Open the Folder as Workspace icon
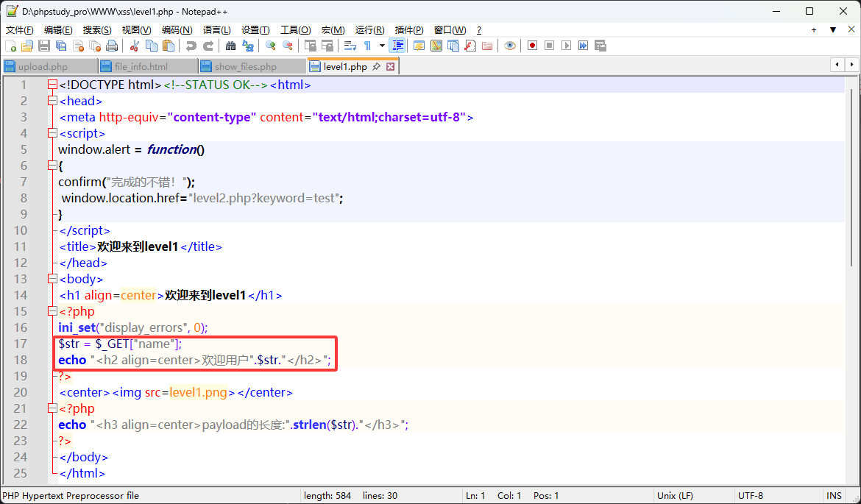The width and height of the screenshot is (861, 504). [x=487, y=46]
